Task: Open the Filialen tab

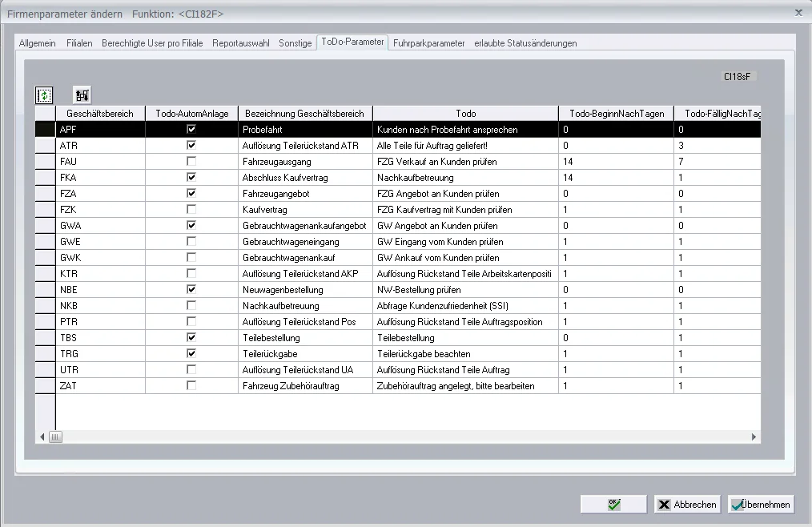Action: pyautogui.click(x=79, y=43)
